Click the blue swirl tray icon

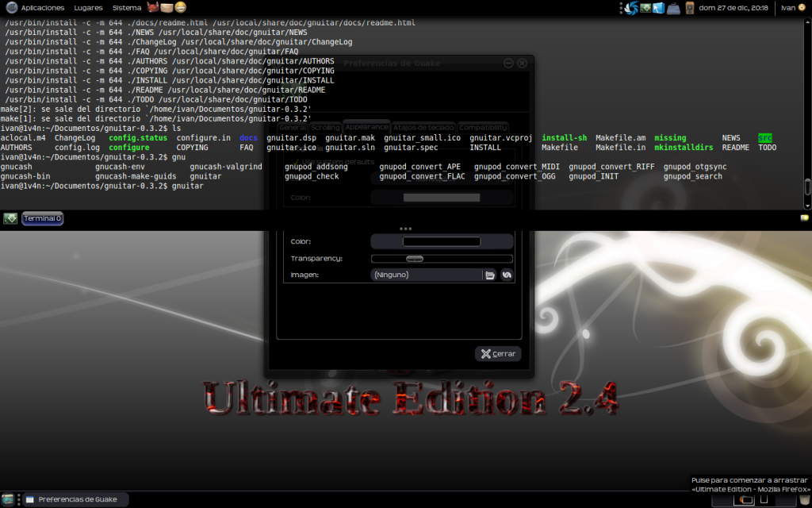[x=631, y=8]
